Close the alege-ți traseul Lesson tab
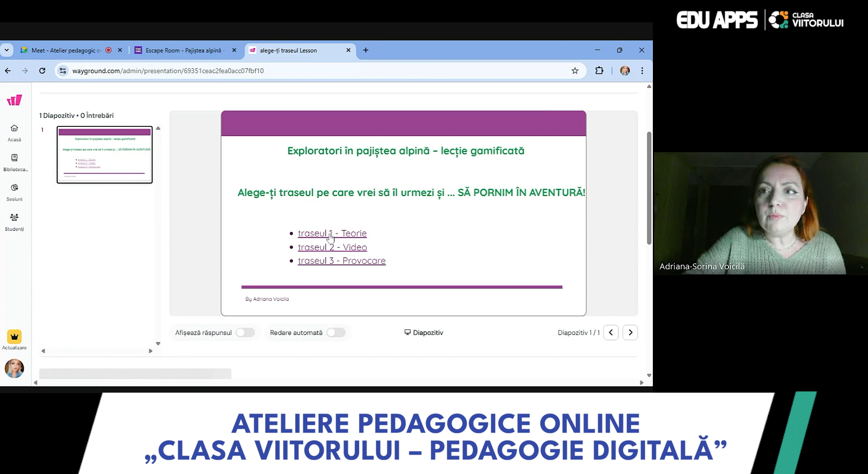This screenshot has width=868, height=474. [348, 50]
